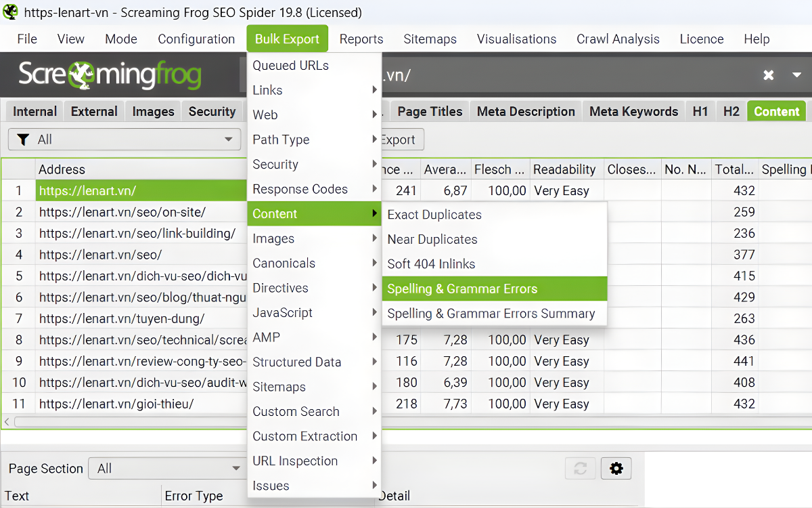Open the Meta Description tab
812x508 pixels.
526,112
